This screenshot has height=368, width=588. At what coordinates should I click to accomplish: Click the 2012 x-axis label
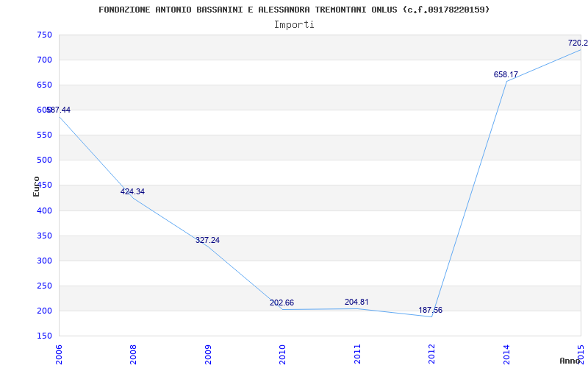[431, 355]
